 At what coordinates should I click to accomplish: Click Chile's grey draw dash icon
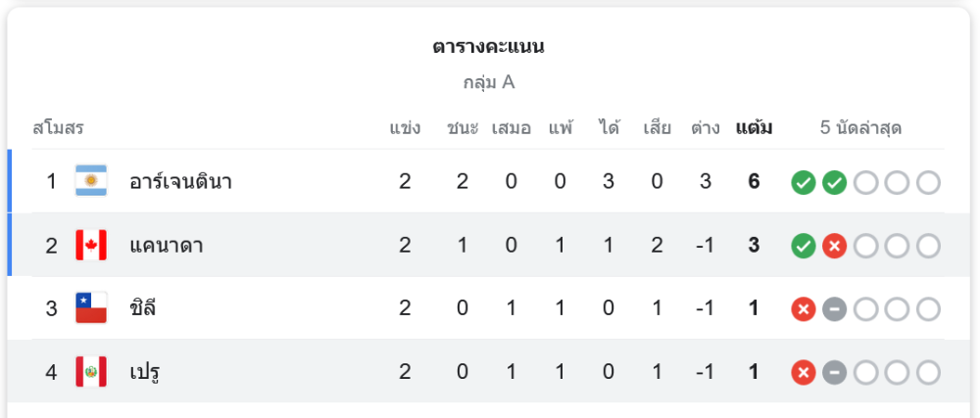834,309
